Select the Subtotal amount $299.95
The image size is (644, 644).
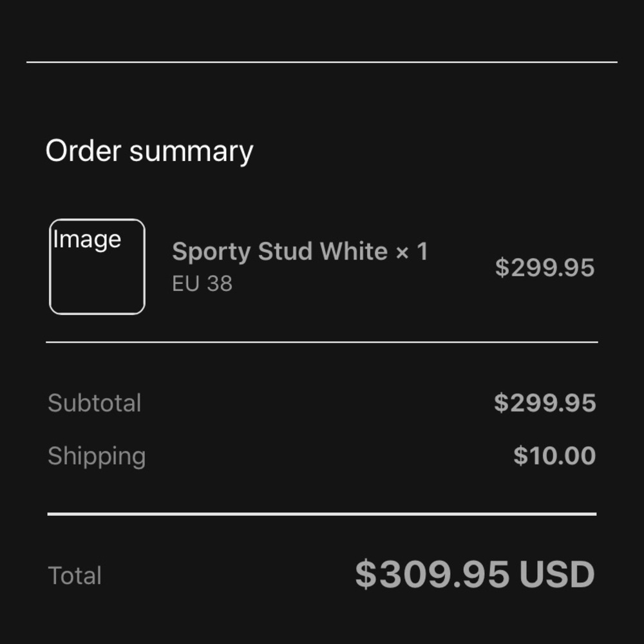[545, 403]
